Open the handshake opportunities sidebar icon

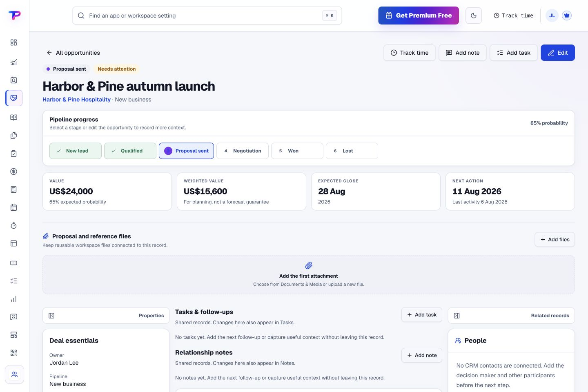coord(14,98)
